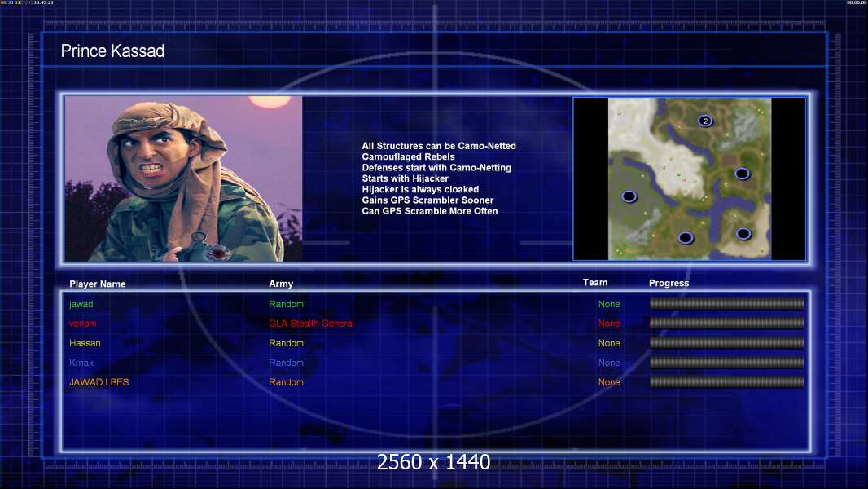Screen dimensions: 868x489
Task: Click 'Defenses start with Camo-Netting' line
Action: (x=436, y=167)
